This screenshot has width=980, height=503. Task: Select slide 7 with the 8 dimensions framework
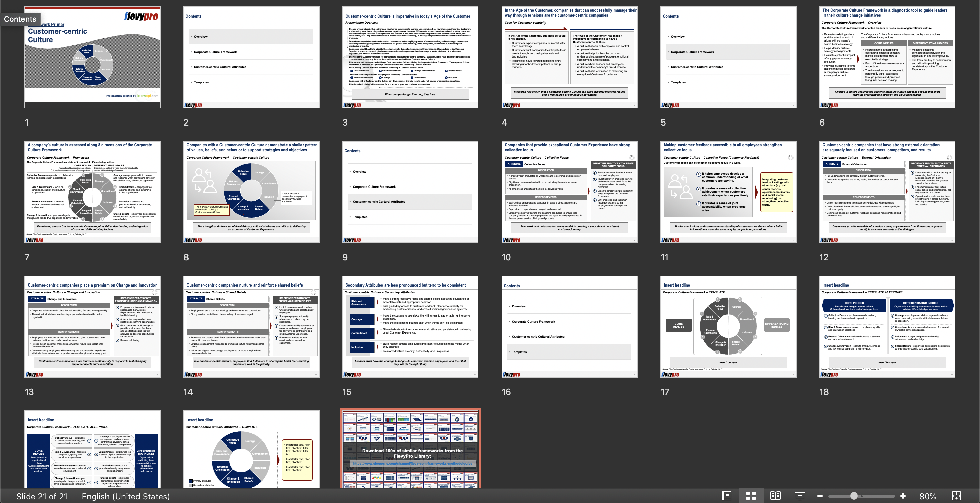click(x=93, y=192)
